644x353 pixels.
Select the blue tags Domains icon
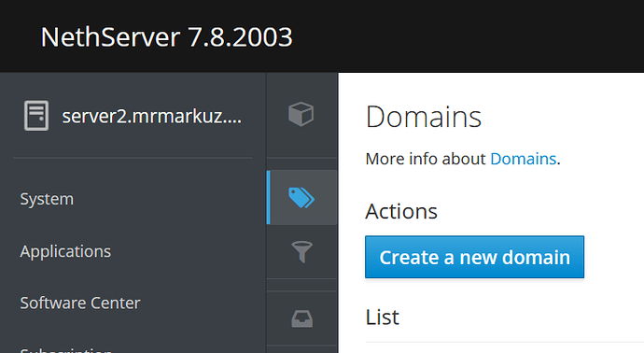coord(301,198)
